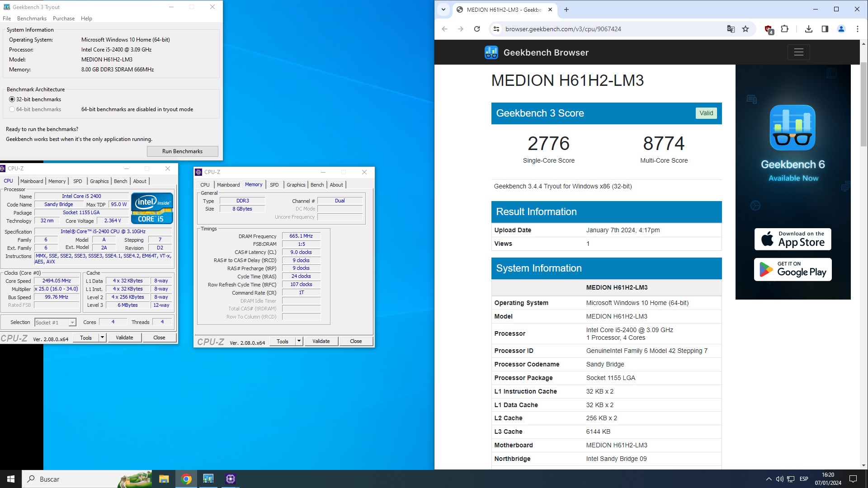This screenshot has height=488, width=868.
Task: Click Close button in left CPU-Z window
Action: point(159,338)
